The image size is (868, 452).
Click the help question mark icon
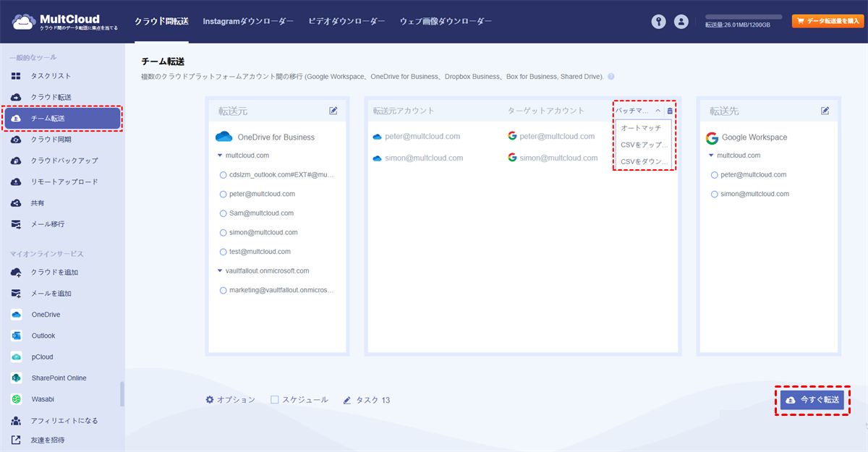click(611, 76)
